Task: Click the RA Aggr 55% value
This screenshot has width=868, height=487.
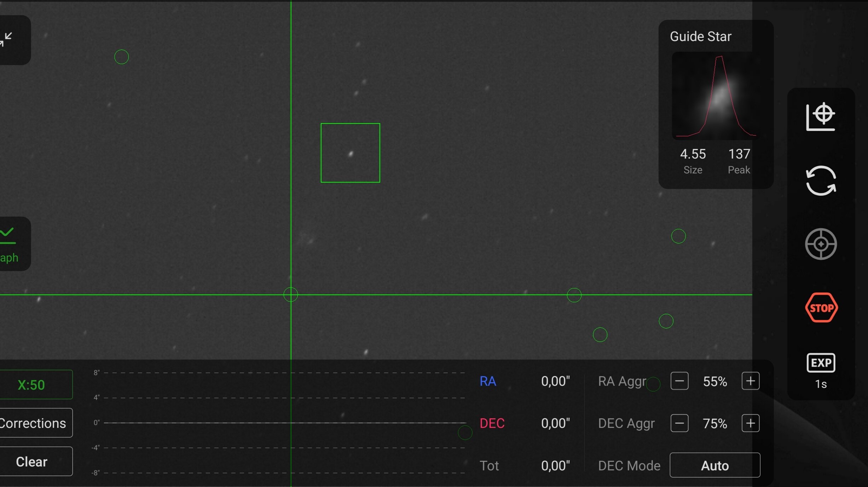Action: click(x=714, y=381)
